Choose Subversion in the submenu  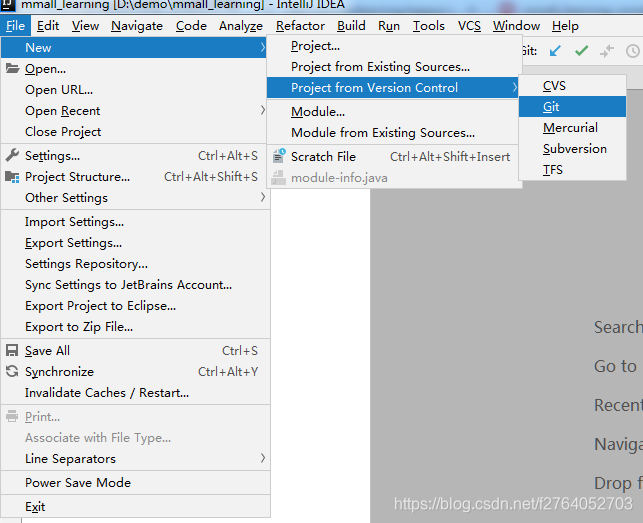coord(572,148)
